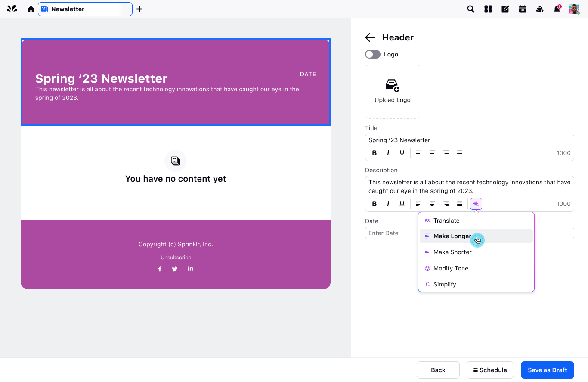The width and height of the screenshot is (588, 382).
Task: Choose Modify Tone in the AI dropdown
Action: [451, 268]
